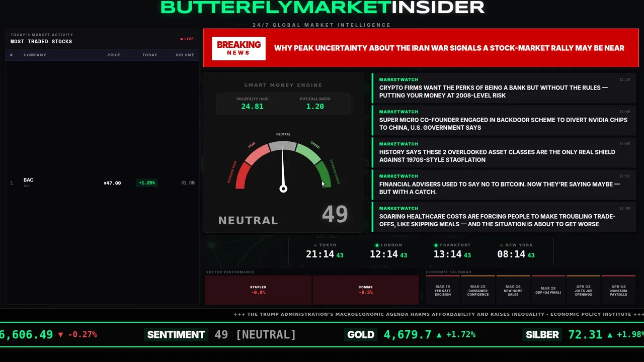Click silver price 72.31 in ticker
The width and height of the screenshot is (644, 362).
(585, 335)
